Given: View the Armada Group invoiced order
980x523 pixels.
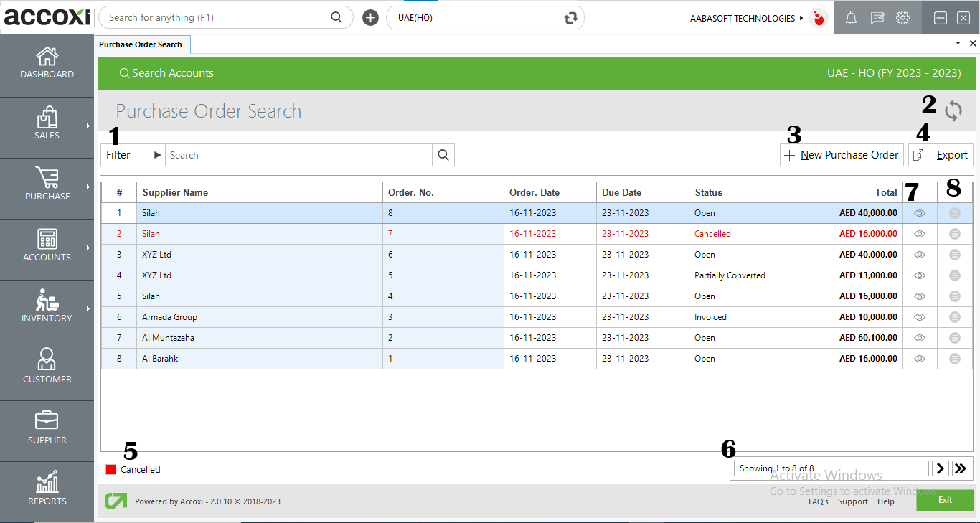Looking at the screenshot, I should tap(919, 316).
